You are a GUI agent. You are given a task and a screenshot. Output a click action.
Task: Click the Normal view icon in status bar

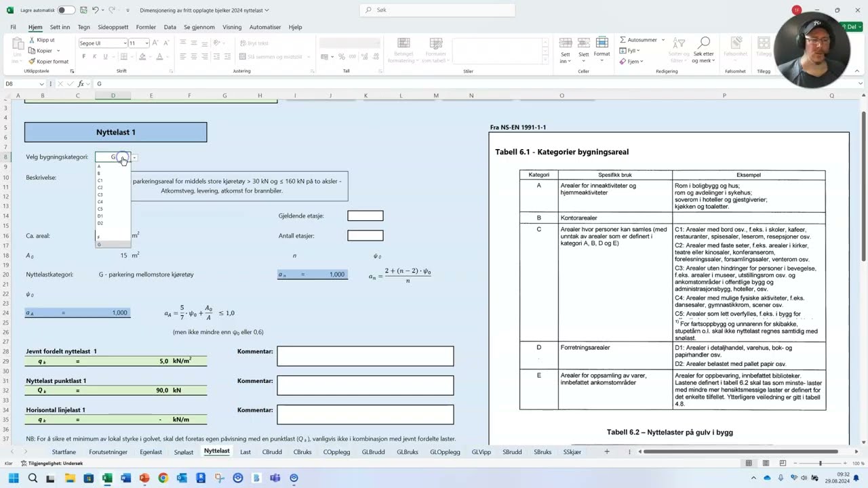[x=749, y=464]
